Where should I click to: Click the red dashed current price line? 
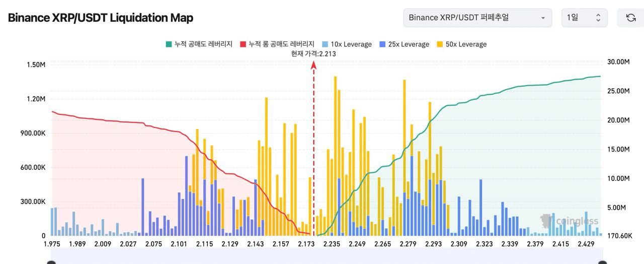(x=314, y=149)
